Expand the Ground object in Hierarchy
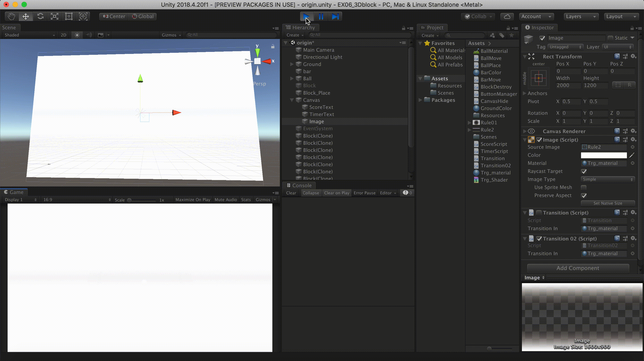Screen dimensions: 644x361 click(x=292, y=64)
